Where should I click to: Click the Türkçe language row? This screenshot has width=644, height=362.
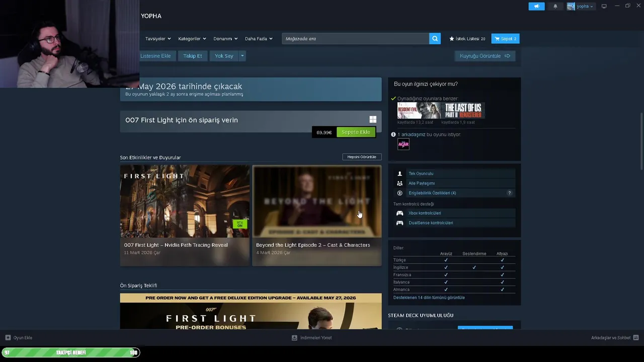pyautogui.click(x=454, y=260)
